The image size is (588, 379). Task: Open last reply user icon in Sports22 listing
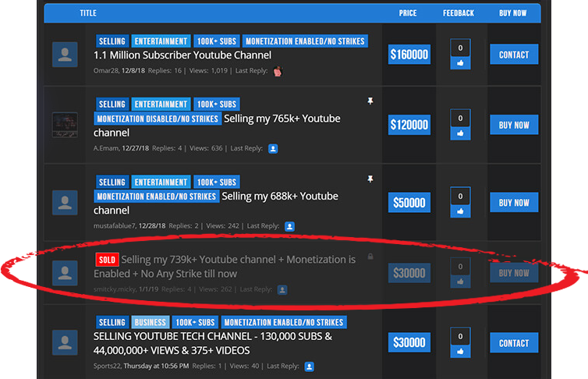point(310,367)
